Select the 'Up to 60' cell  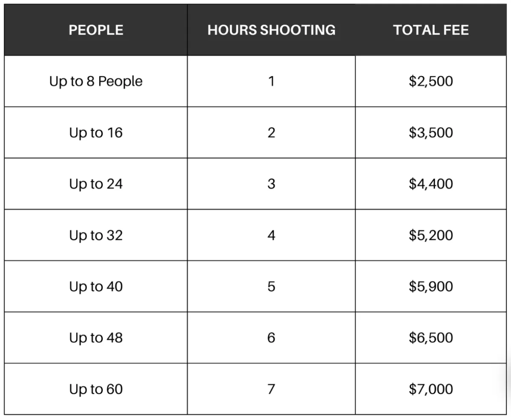pos(96,389)
